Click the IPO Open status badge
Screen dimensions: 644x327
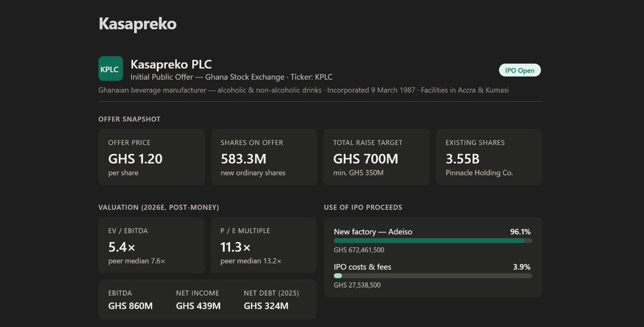pos(519,70)
